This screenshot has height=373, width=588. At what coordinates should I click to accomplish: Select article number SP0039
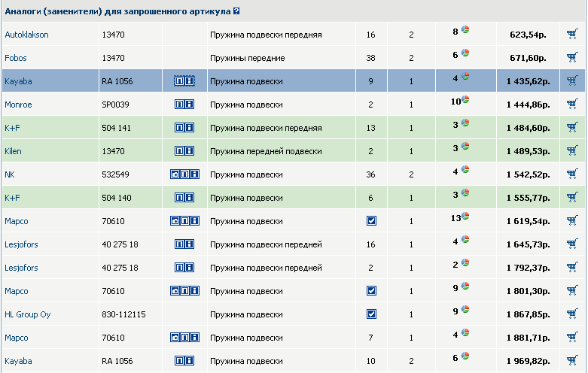point(115,105)
